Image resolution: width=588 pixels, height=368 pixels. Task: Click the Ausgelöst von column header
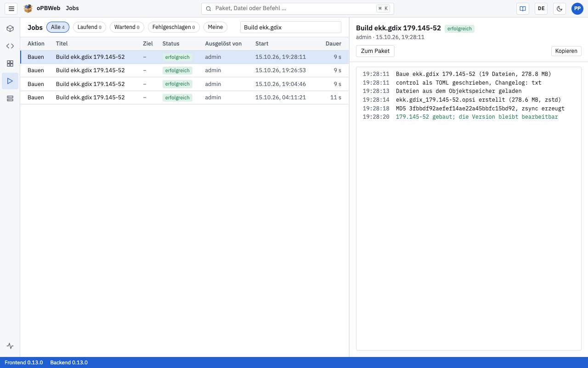pos(223,44)
